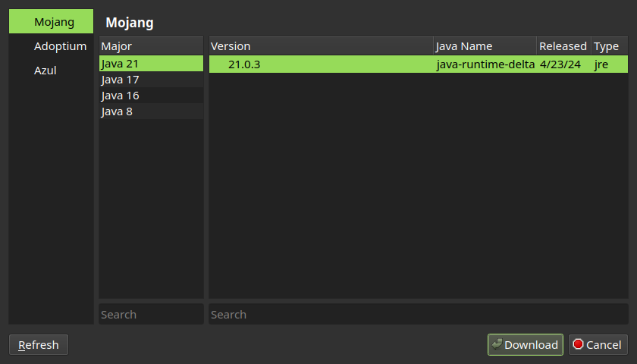The image size is (637, 364).
Task: Click the java-runtime-delta cell
Action: click(485, 64)
